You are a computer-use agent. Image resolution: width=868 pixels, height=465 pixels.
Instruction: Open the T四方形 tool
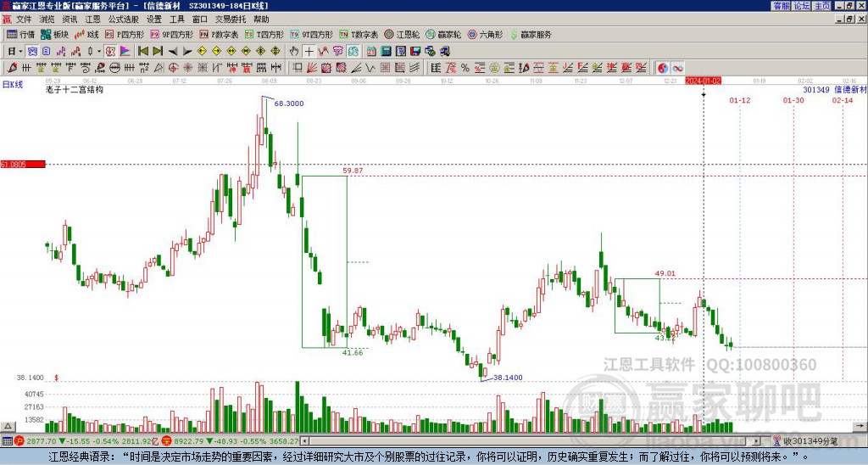pos(264,34)
